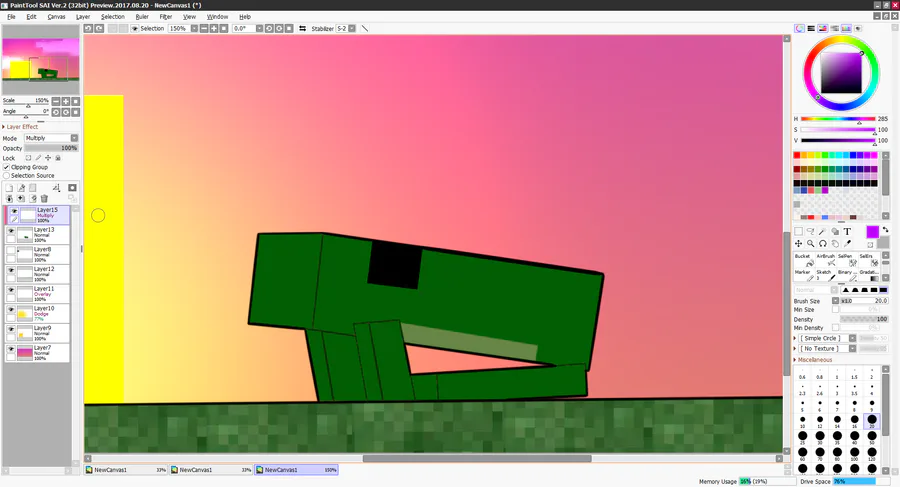The image size is (900, 487).
Task: Select the shape tool
Action: click(835, 231)
